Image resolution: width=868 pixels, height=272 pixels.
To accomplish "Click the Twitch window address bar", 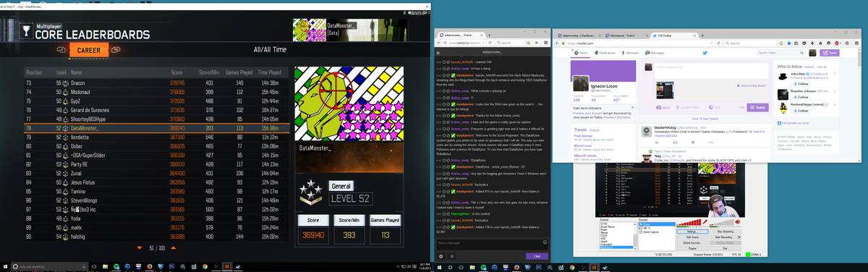I will pos(464,43).
